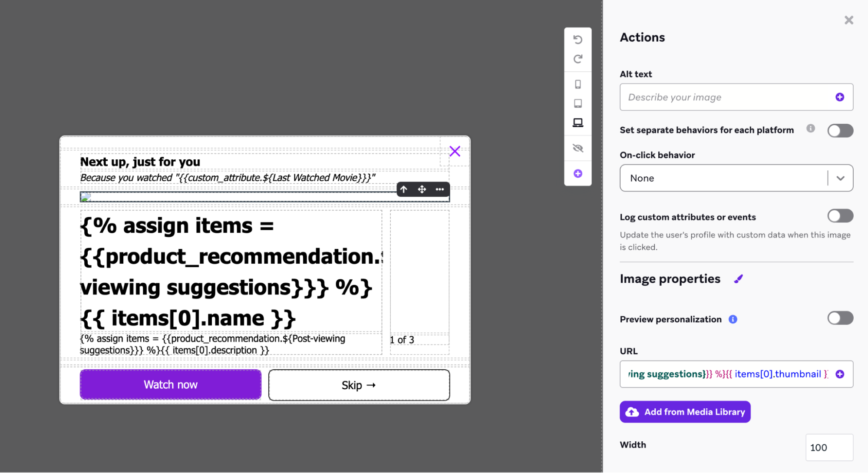Click the redo arrow icon

[x=578, y=59]
